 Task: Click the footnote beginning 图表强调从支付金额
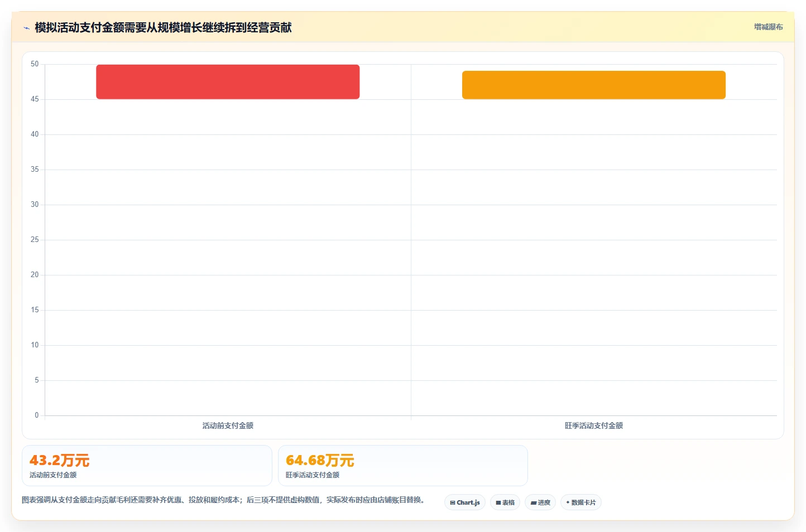[x=225, y=500]
